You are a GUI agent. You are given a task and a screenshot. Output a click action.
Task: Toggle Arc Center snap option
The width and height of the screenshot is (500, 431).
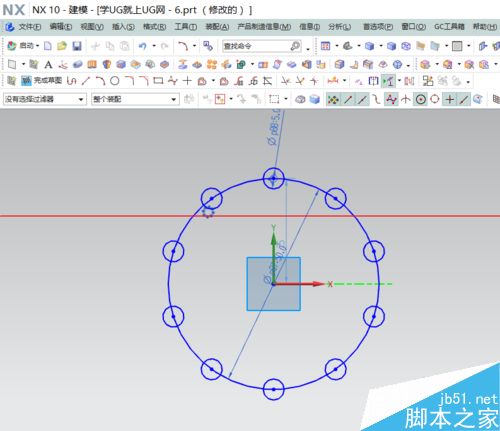[x=421, y=99]
